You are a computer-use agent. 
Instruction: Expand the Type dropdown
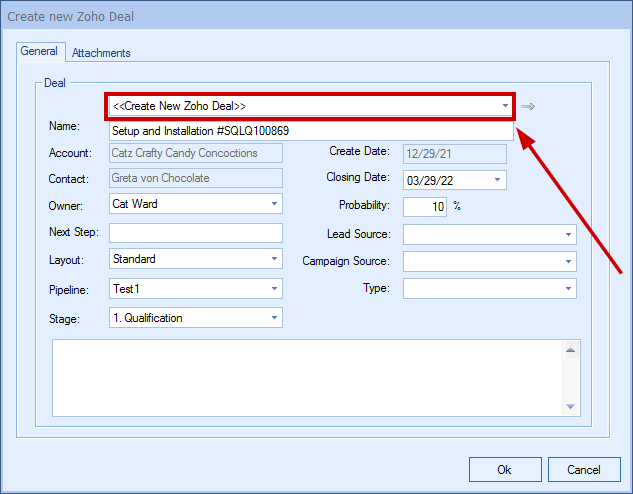[568, 289]
